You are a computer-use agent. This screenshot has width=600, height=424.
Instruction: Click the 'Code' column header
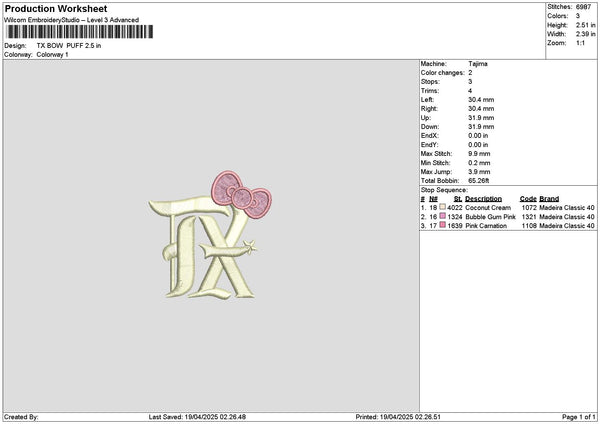click(528, 199)
